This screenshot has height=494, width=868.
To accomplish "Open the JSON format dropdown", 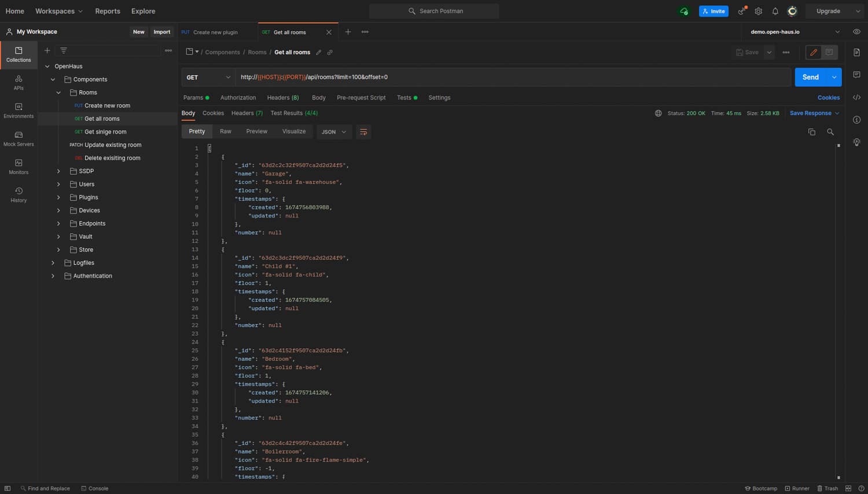I will [x=334, y=132].
